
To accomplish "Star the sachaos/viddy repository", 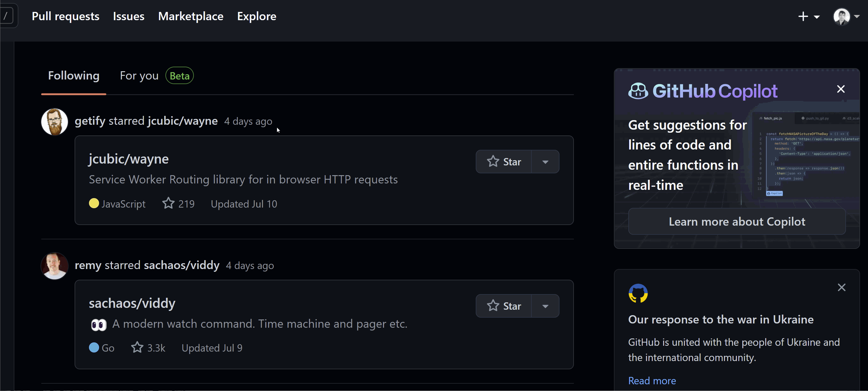I will 504,305.
